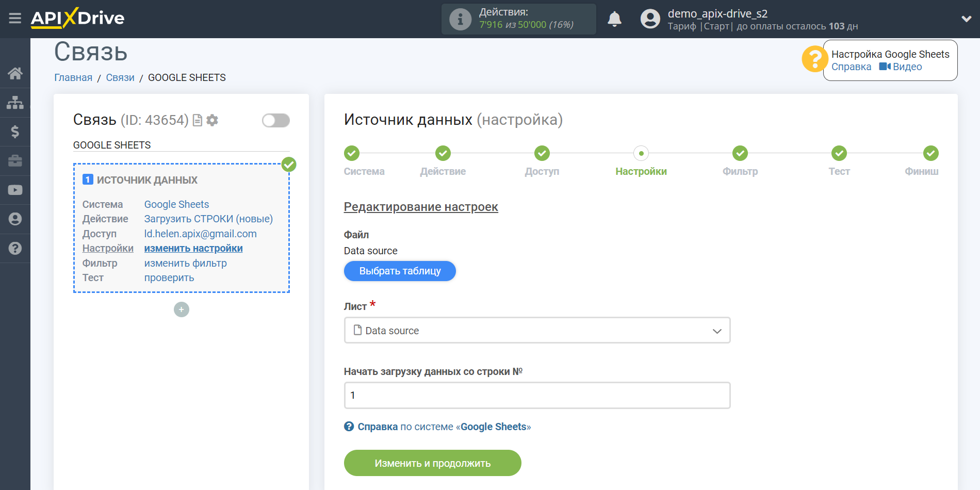Open the briefcase sidebar icon

click(15, 161)
